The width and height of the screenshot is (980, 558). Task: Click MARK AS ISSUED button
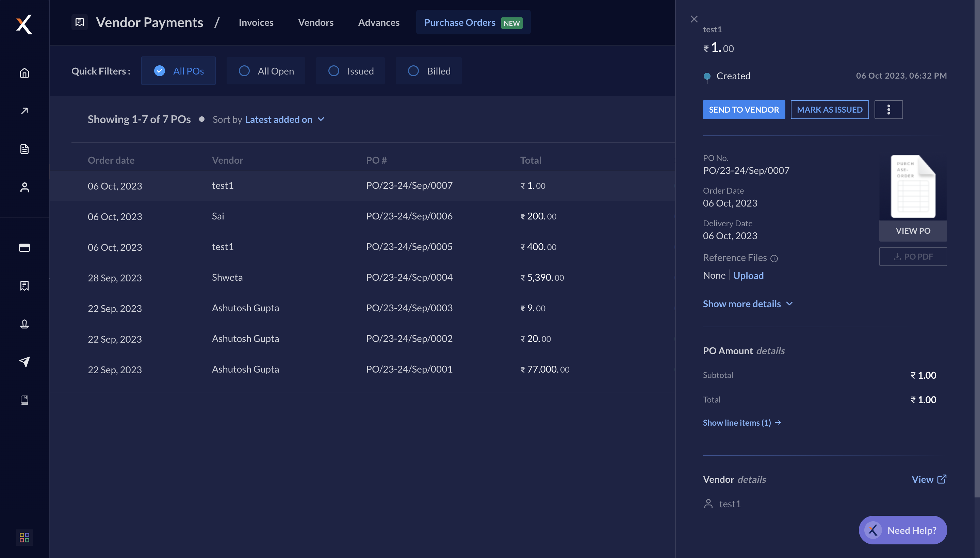tap(829, 110)
